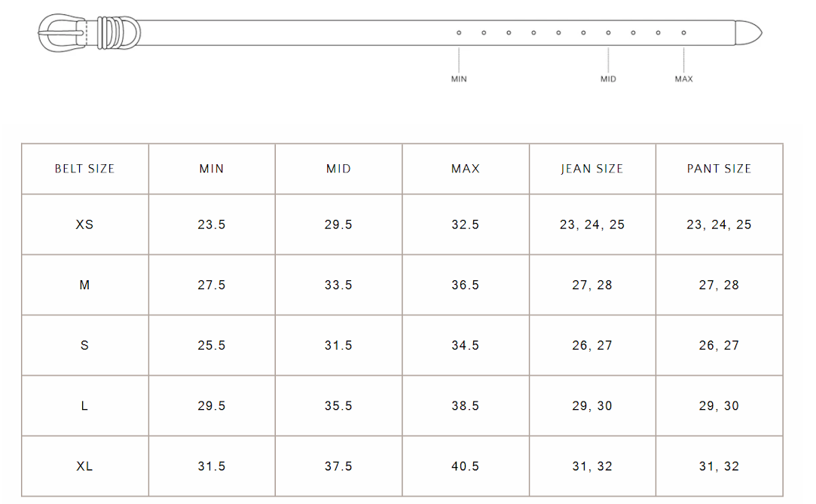Click the MAX column header in table
This screenshot has height=504, width=816.
(466, 169)
